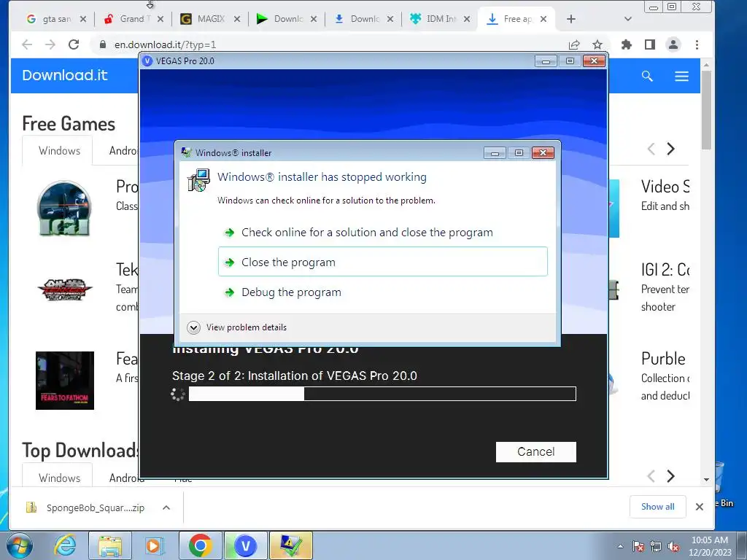Bookmark this page with the star icon

point(597,44)
